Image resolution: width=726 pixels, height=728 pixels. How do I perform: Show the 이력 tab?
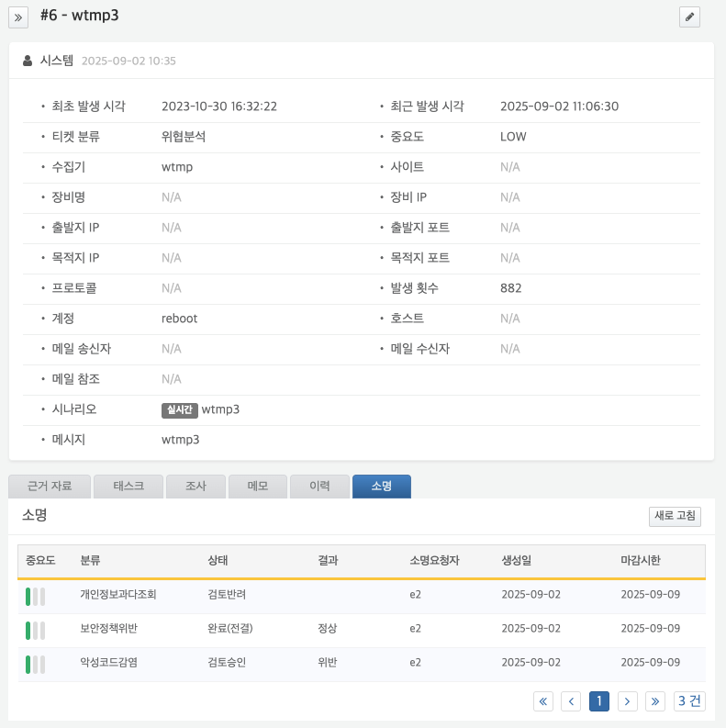[319, 487]
